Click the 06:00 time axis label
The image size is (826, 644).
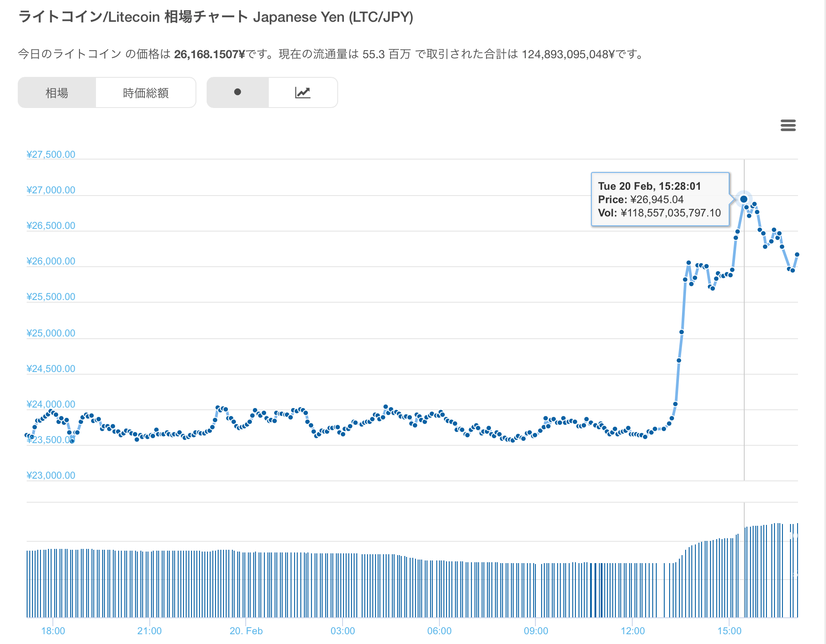tap(439, 631)
